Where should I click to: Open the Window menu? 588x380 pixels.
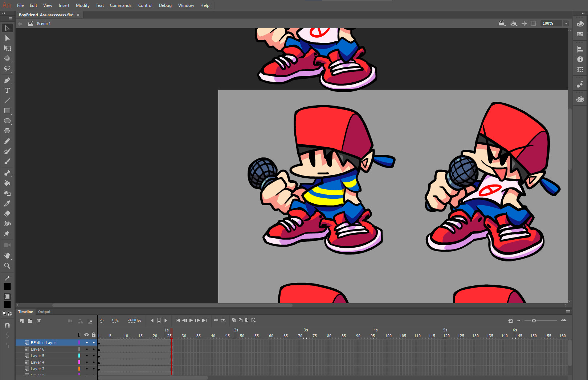186,5
